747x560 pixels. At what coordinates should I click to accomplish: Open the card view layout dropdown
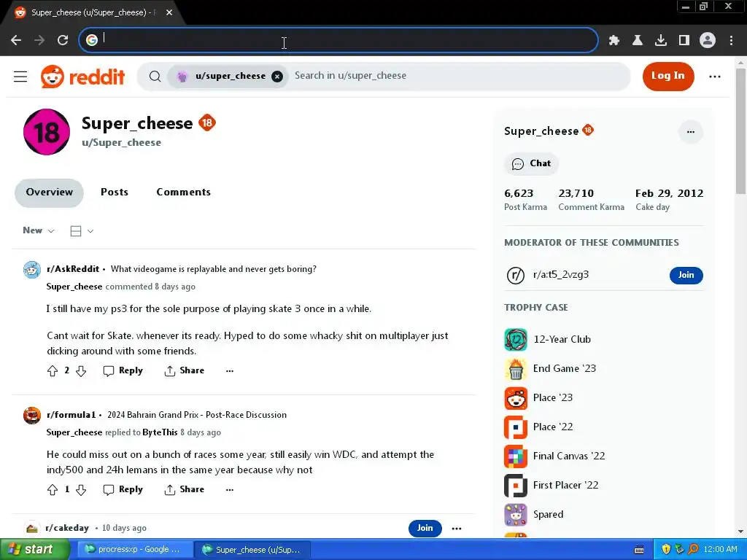82,231
